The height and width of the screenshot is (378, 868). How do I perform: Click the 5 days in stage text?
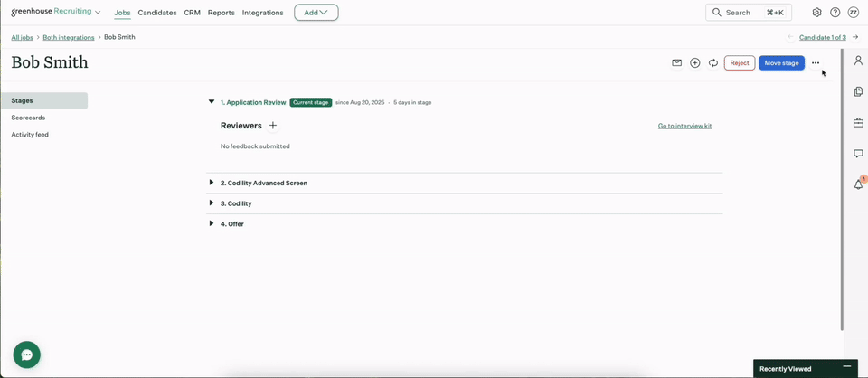pyautogui.click(x=412, y=102)
